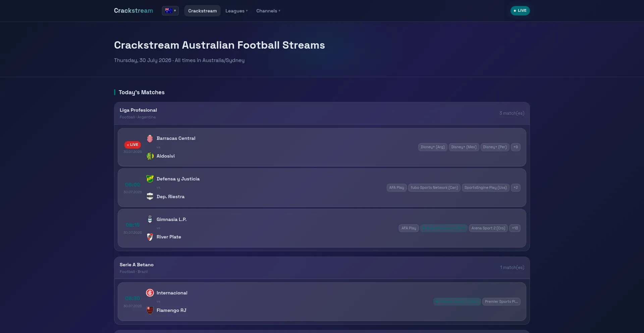Expand the Leagues menu
This screenshot has width=644, height=333.
click(236, 11)
